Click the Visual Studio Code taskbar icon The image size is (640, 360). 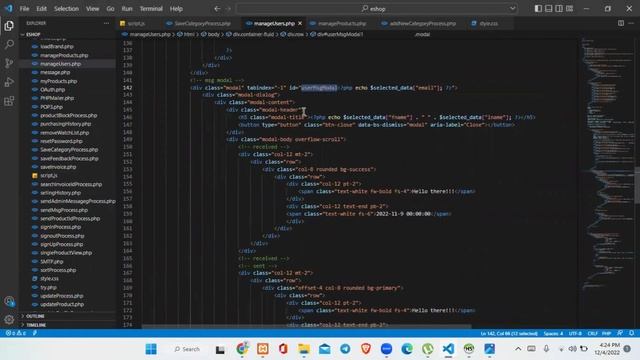[x=448, y=349]
